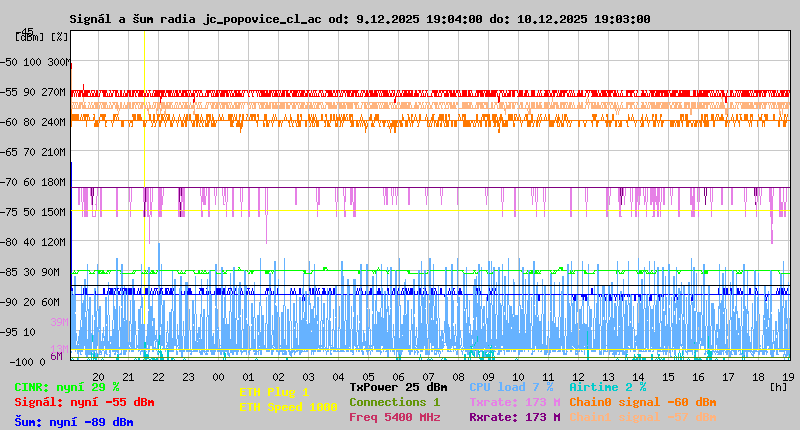This screenshot has height=430, width=800.
Task: Click the 00 hour label on the time axis
Action: (219, 377)
